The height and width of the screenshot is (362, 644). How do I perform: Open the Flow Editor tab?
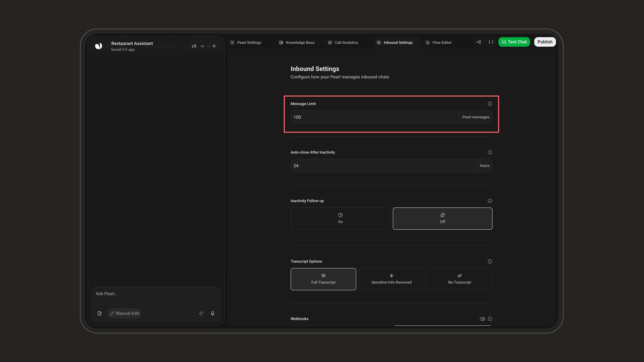pyautogui.click(x=439, y=42)
